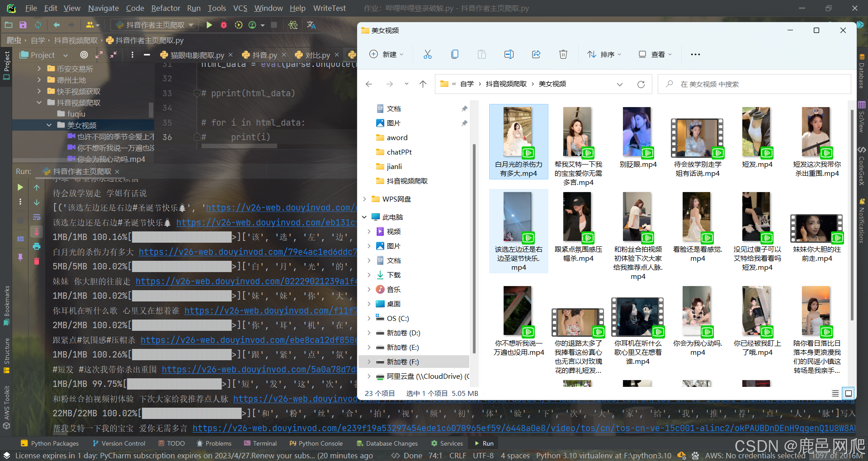This screenshot has height=461, width=868.
Task: Toggle the Notifications tool window stripe
Action: [x=862, y=221]
